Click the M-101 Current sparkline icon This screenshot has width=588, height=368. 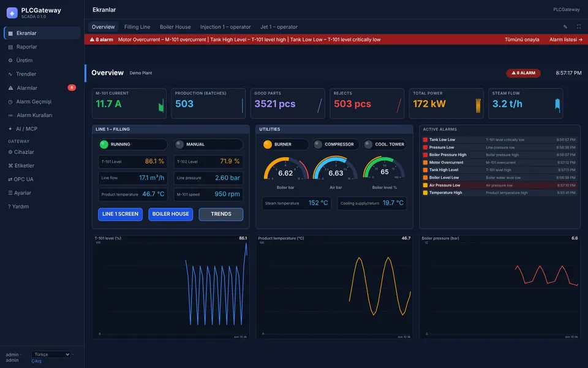point(161,105)
